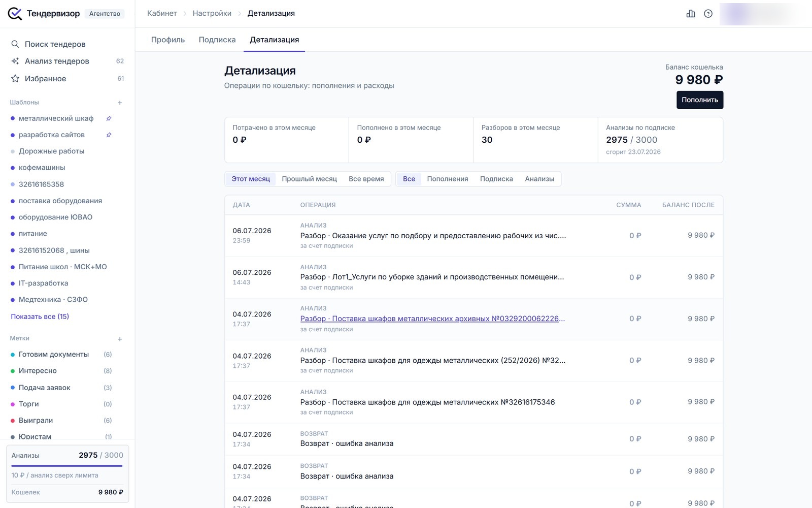The width and height of the screenshot is (812, 508).
Task: Filter operations by Пополнения
Action: click(x=447, y=179)
